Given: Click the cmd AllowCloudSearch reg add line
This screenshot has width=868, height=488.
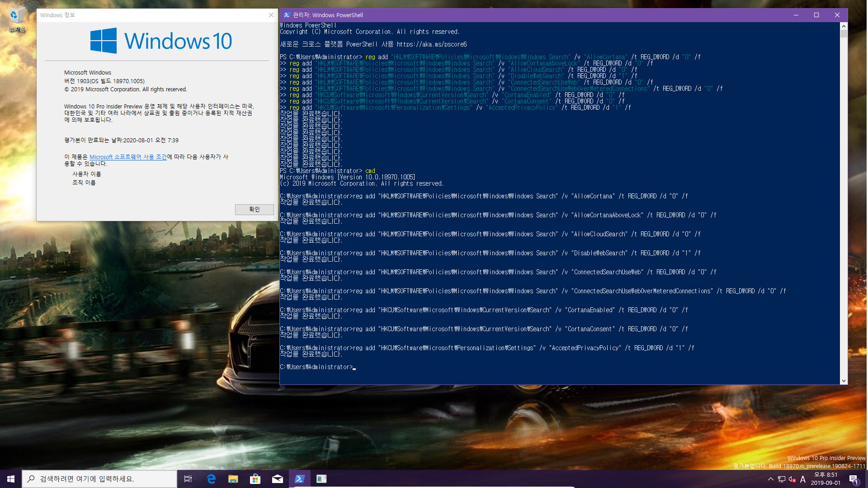Looking at the screenshot, I should (490, 234).
